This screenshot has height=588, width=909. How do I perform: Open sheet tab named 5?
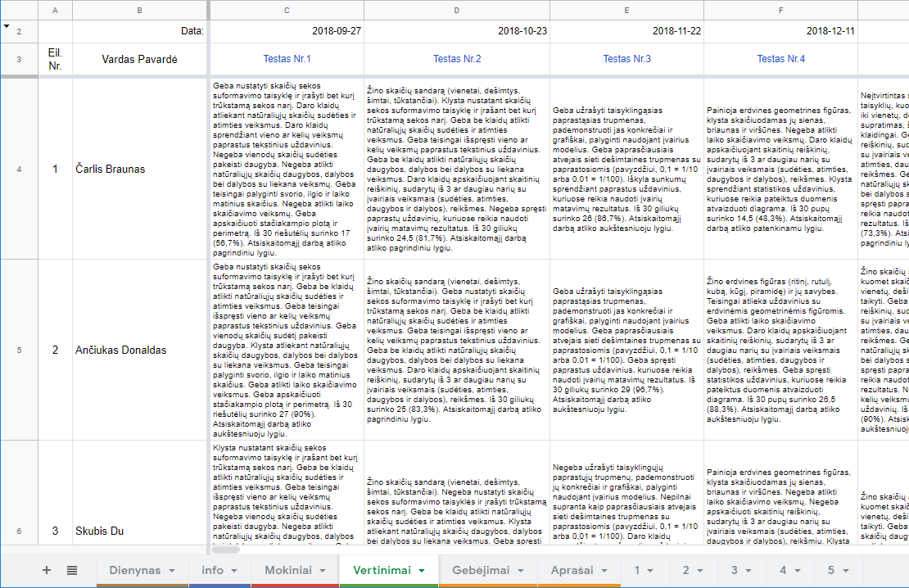point(839,570)
